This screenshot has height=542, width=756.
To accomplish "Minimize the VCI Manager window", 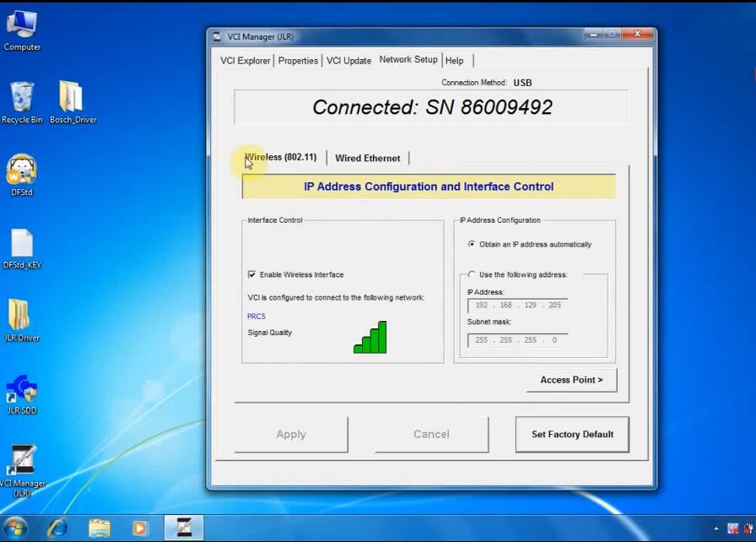I will (x=593, y=35).
